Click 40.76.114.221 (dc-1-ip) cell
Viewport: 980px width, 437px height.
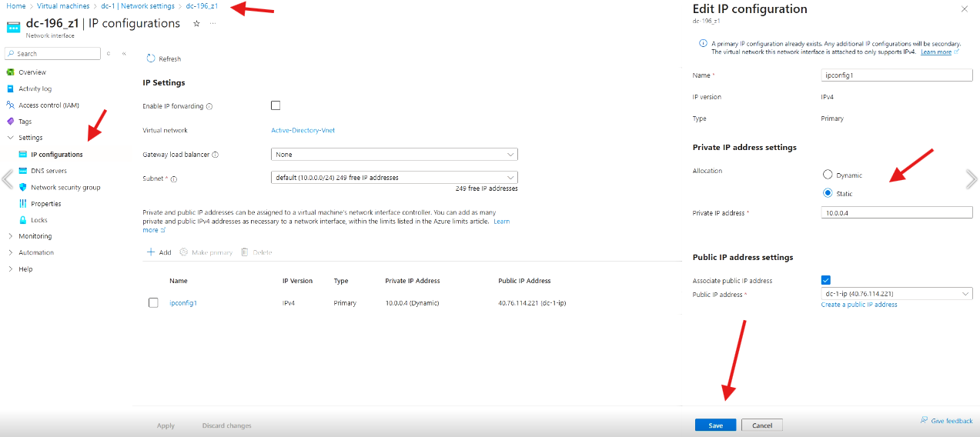[533, 303]
